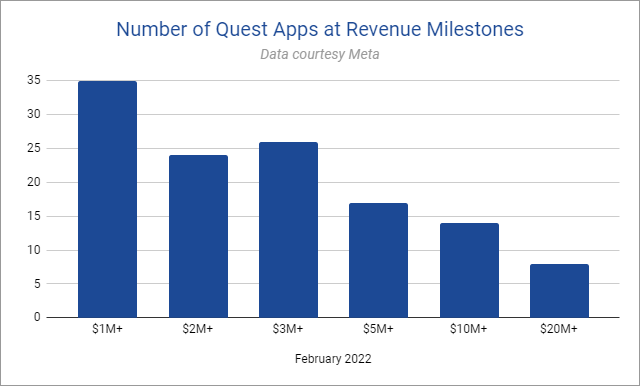Click the 35 y-axis value
The image size is (640, 386).
(34, 80)
